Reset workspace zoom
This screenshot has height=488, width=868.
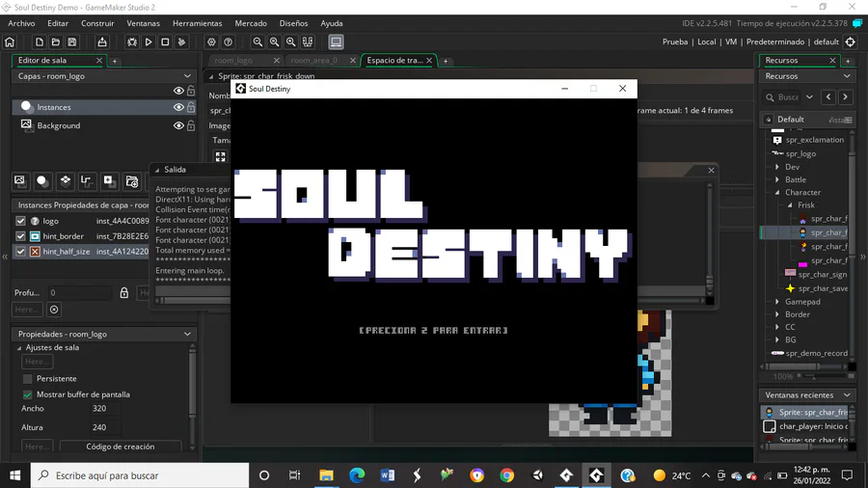point(275,42)
